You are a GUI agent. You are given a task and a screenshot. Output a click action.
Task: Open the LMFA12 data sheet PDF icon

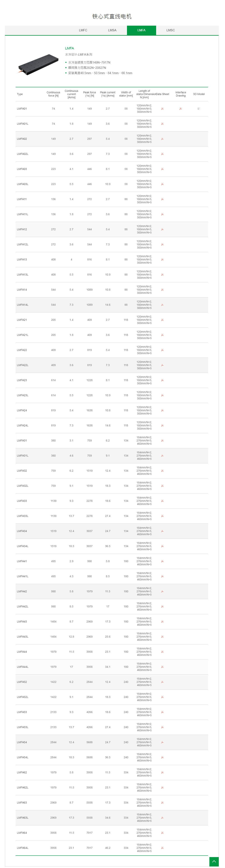click(x=162, y=229)
